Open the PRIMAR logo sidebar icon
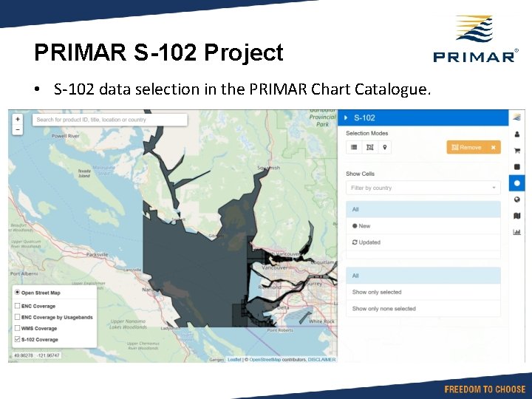This screenshot has height=399, width=532. click(x=516, y=117)
